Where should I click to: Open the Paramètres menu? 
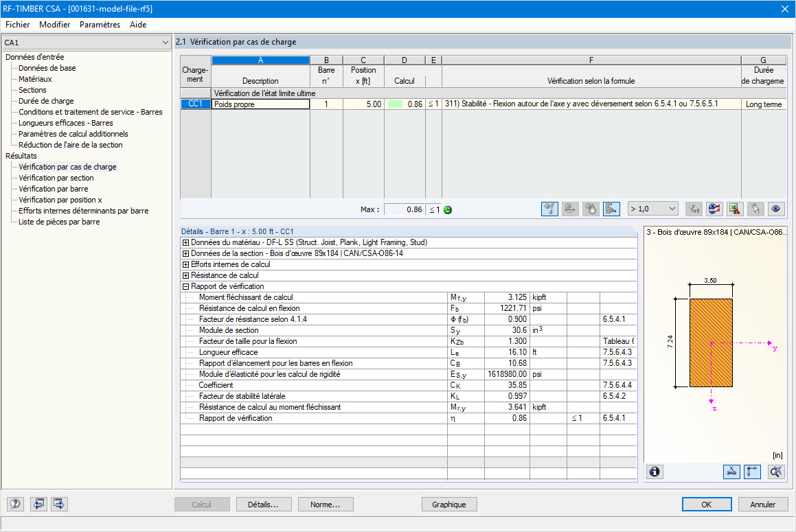(100, 24)
